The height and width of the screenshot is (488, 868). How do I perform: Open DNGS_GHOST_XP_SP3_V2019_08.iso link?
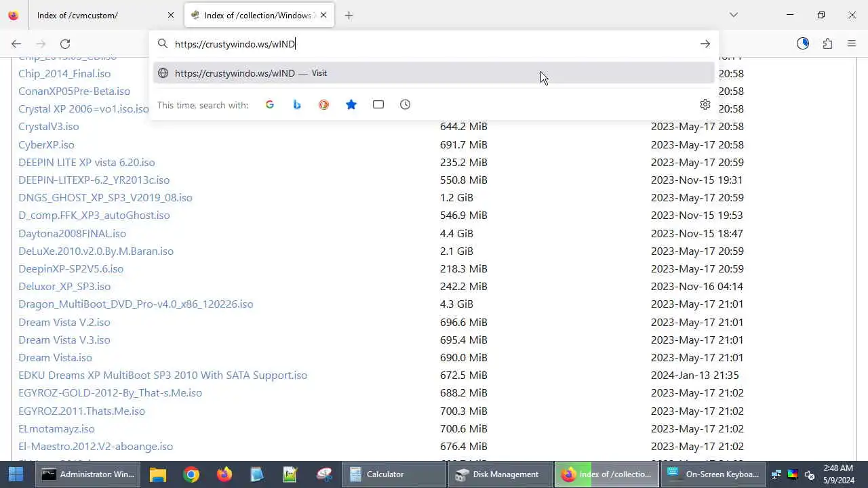point(105,197)
